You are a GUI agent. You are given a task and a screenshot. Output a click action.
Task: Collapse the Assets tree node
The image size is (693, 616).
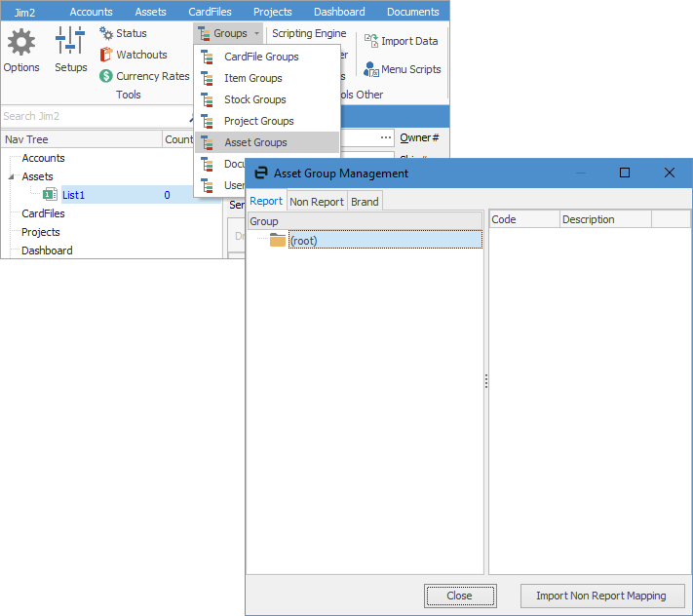pos(12,176)
